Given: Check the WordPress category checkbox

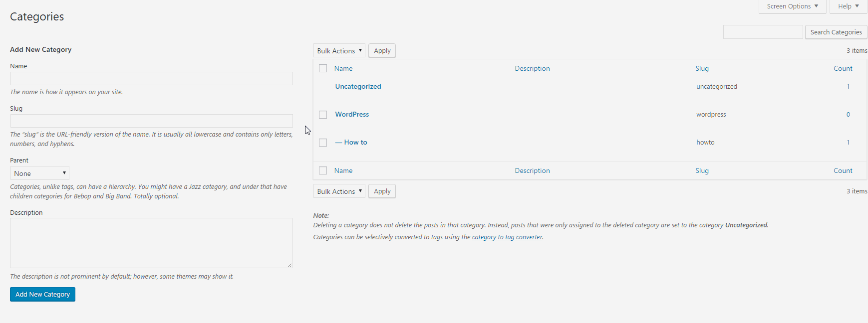Looking at the screenshot, I should click(x=323, y=115).
